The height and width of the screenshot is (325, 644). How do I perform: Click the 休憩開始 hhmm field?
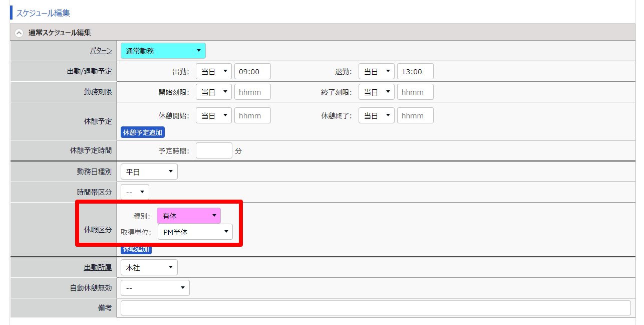252,115
